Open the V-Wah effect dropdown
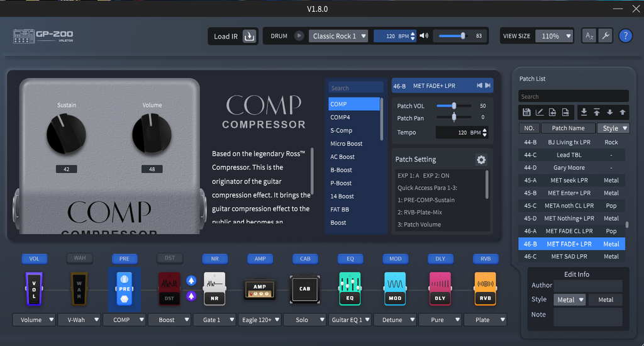The image size is (644, 346). [79, 320]
